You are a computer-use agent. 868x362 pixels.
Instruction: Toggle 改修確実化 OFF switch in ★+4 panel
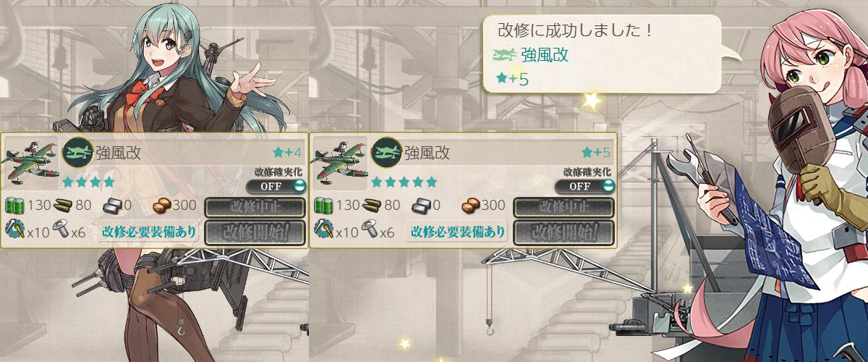click(276, 186)
